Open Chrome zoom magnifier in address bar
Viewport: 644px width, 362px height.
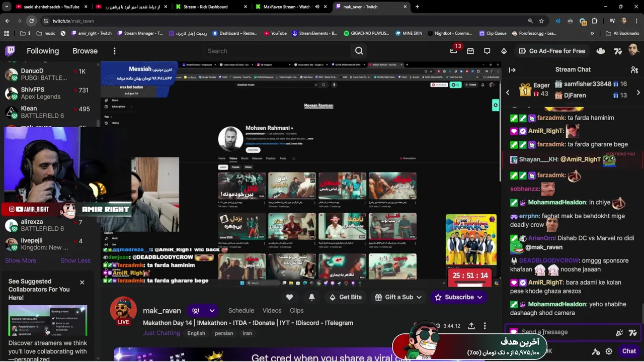[x=530, y=21]
